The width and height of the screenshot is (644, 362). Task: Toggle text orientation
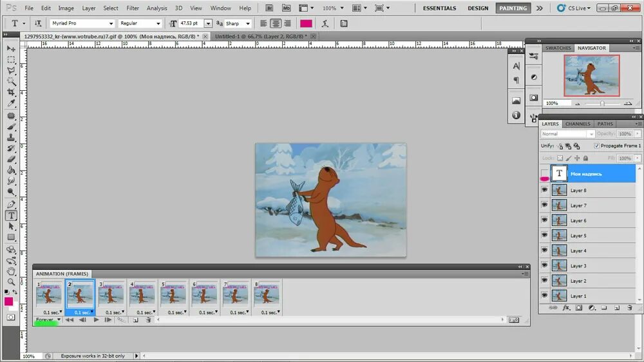tap(38, 23)
